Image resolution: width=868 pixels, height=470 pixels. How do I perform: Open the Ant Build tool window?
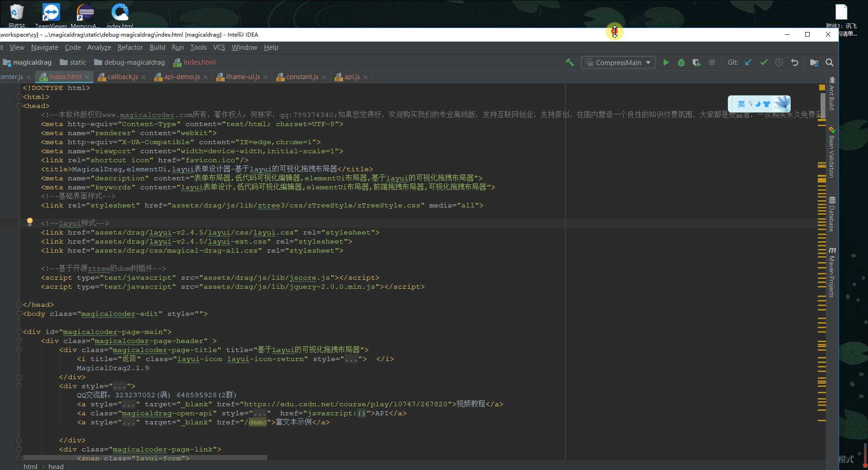pos(832,94)
